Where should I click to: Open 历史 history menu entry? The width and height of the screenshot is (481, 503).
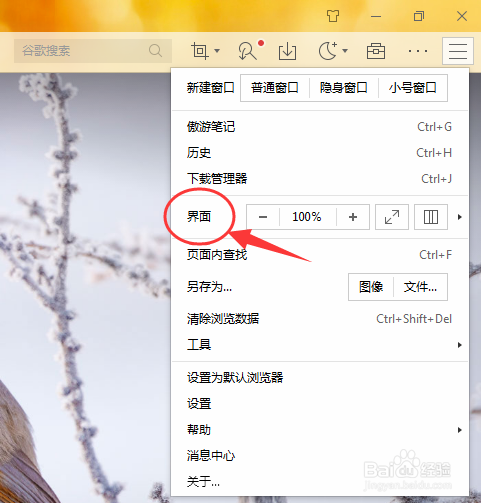click(x=320, y=153)
